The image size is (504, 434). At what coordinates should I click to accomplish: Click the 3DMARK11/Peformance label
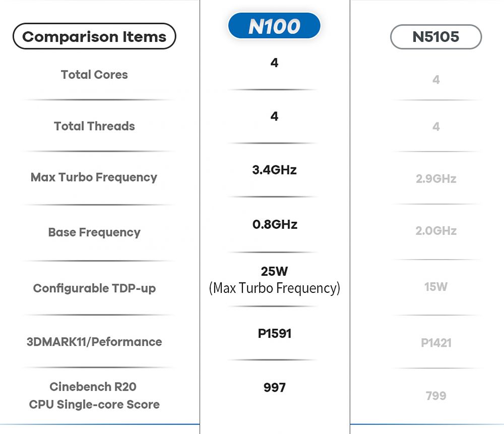click(x=94, y=342)
